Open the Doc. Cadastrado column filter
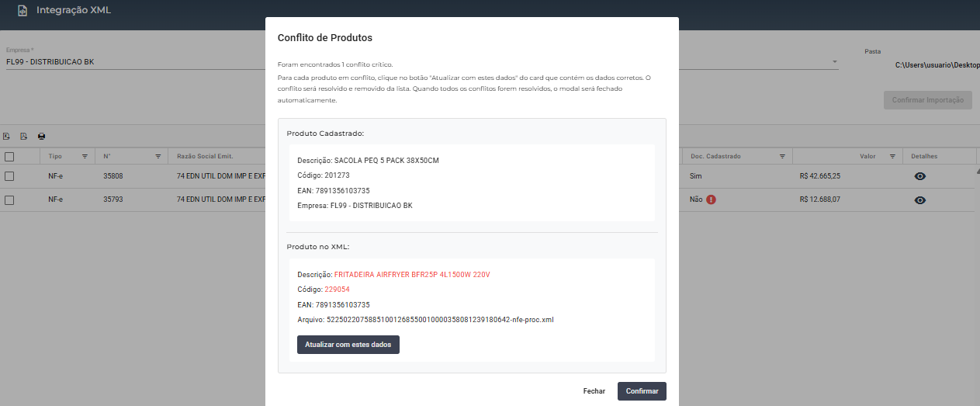 [782, 156]
